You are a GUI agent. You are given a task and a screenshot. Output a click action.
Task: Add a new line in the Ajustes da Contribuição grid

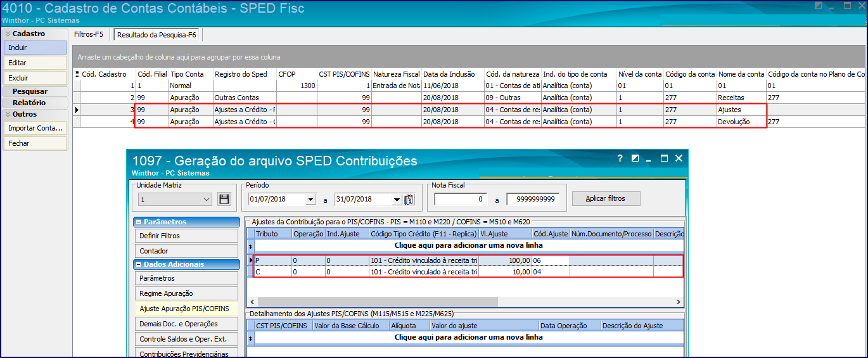[x=469, y=245]
